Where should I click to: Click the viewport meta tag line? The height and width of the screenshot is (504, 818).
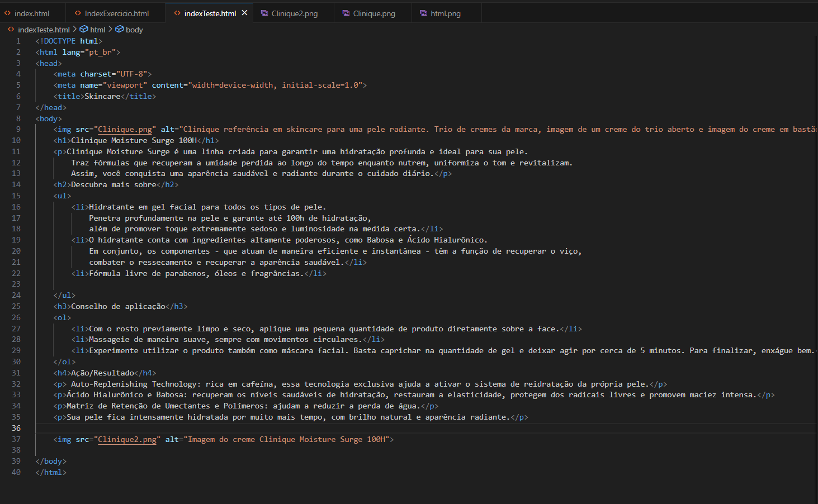tap(210, 85)
